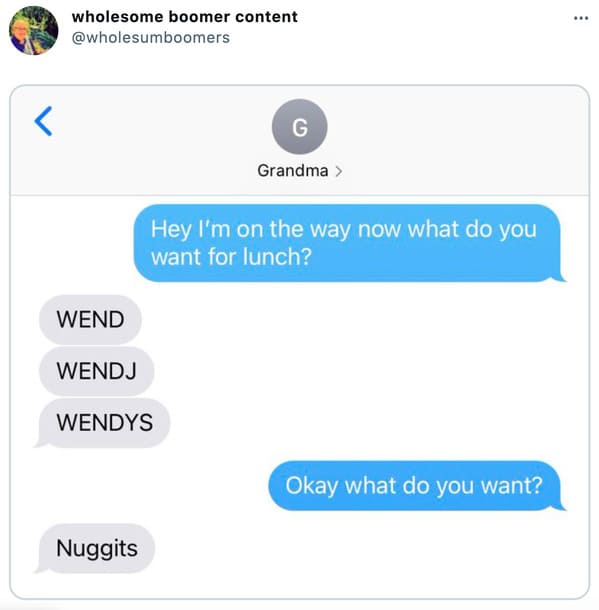The width and height of the screenshot is (599, 610).
Task: Click the word 'want?' ending the second blue message
Action: pyautogui.click(x=512, y=486)
